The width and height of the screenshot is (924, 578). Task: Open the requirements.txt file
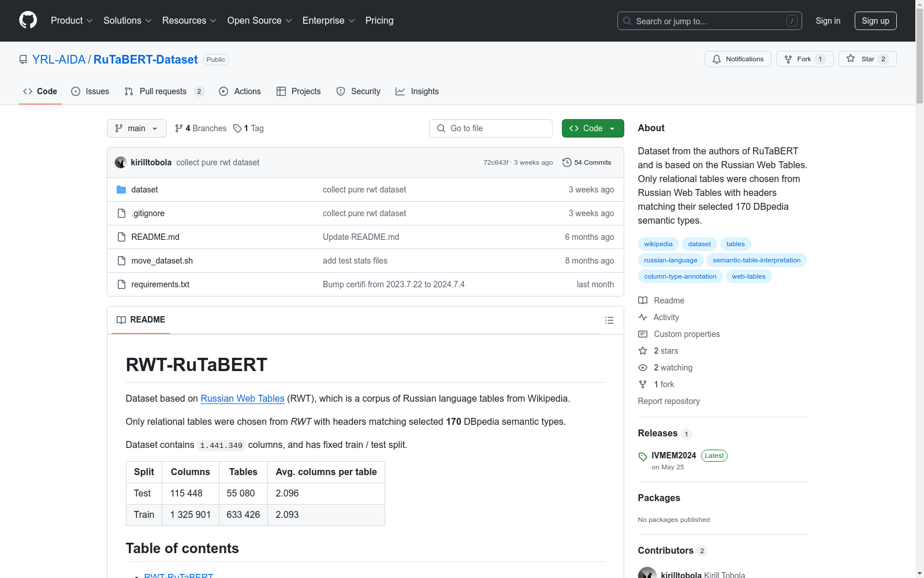161,284
